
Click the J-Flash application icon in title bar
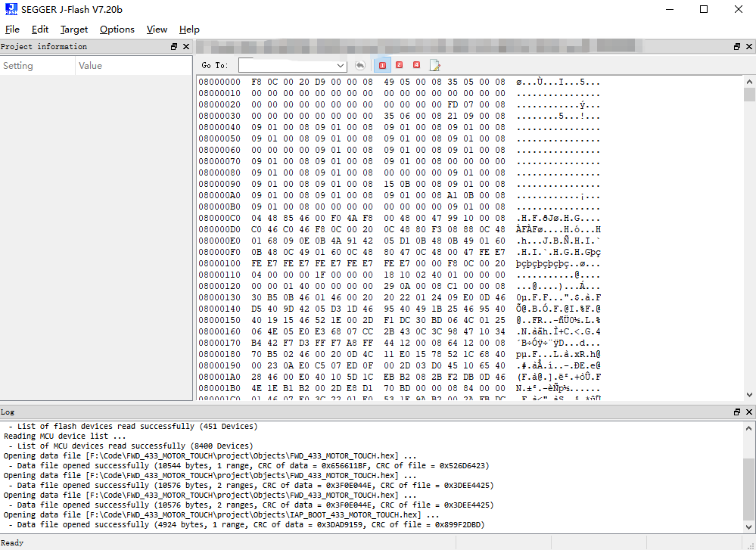click(x=11, y=9)
